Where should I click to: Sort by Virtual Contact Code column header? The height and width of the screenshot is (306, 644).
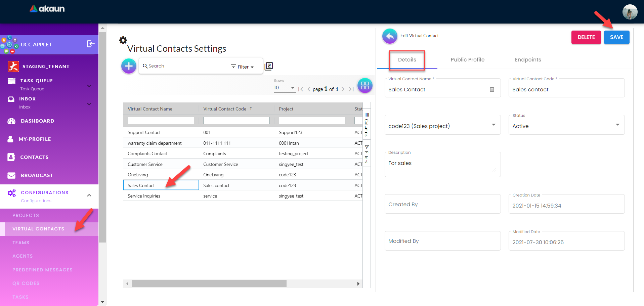225,109
